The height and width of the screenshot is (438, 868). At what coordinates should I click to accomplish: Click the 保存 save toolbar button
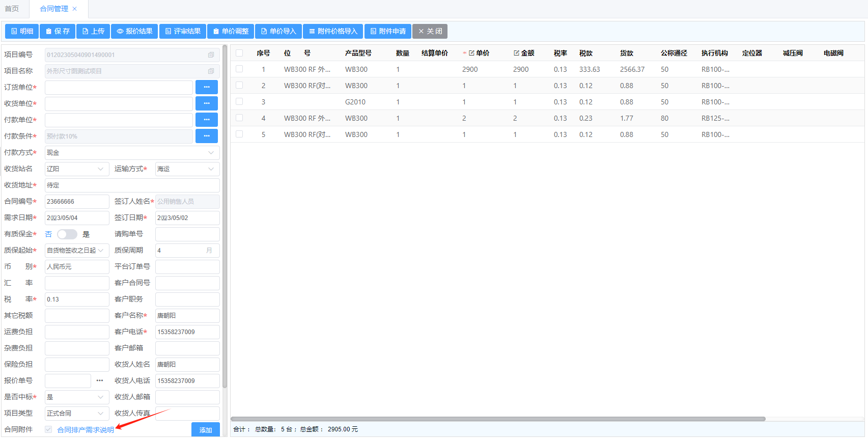pyautogui.click(x=58, y=32)
